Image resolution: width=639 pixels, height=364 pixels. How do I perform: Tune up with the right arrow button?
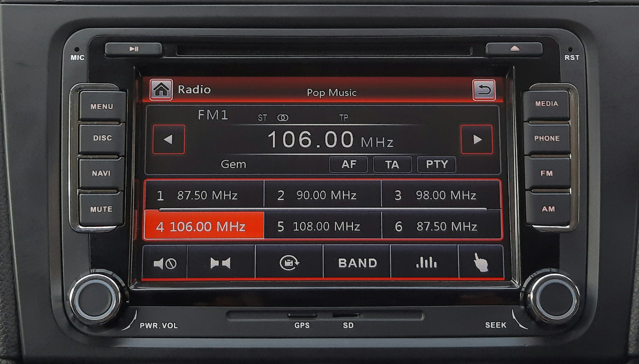(477, 140)
